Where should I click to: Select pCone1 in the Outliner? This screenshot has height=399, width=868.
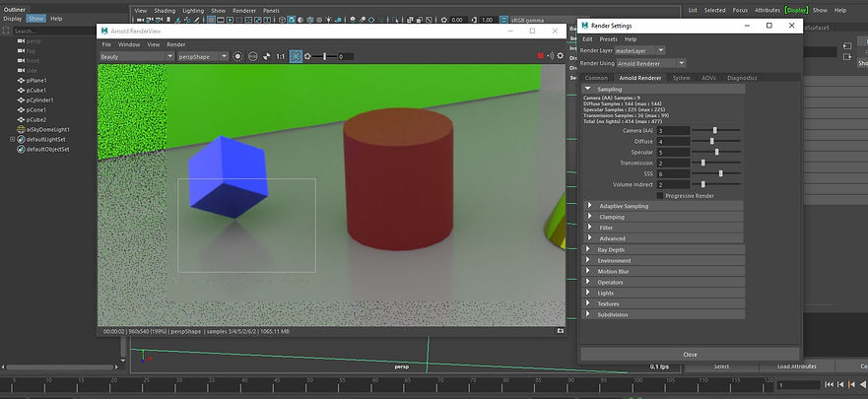[36, 110]
